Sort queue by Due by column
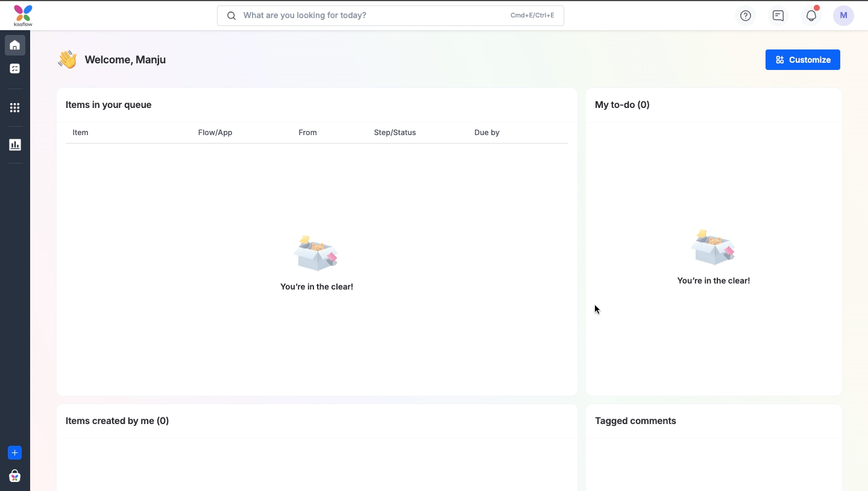868x491 pixels. (x=487, y=133)
